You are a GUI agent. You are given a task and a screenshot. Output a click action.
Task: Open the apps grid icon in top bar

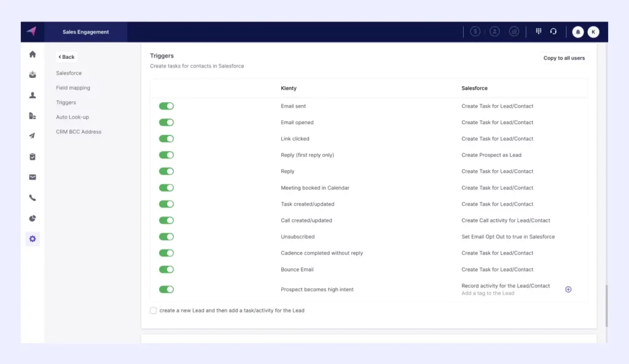tap(539, 31)
